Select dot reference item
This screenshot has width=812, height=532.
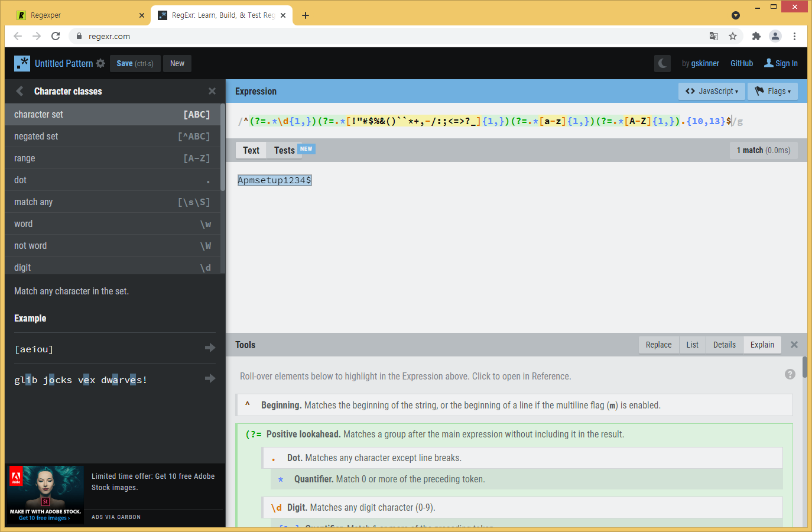coord(112,180)
